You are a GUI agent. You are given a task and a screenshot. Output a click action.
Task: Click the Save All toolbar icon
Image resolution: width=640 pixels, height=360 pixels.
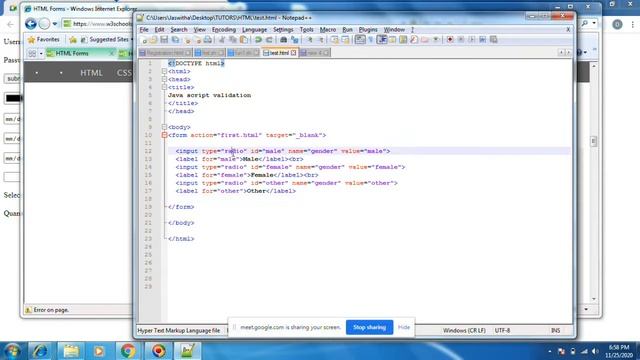175,40
